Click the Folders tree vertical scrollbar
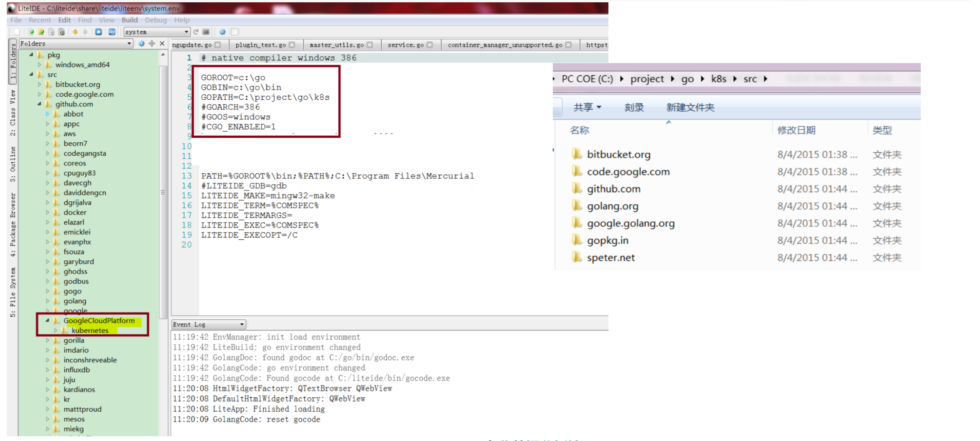 (163, 192)
